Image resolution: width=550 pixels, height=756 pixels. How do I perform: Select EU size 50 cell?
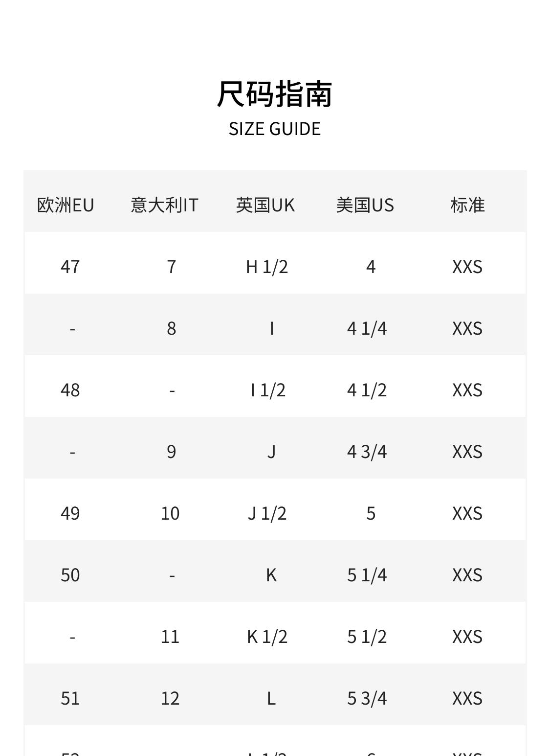pos(70,575)
